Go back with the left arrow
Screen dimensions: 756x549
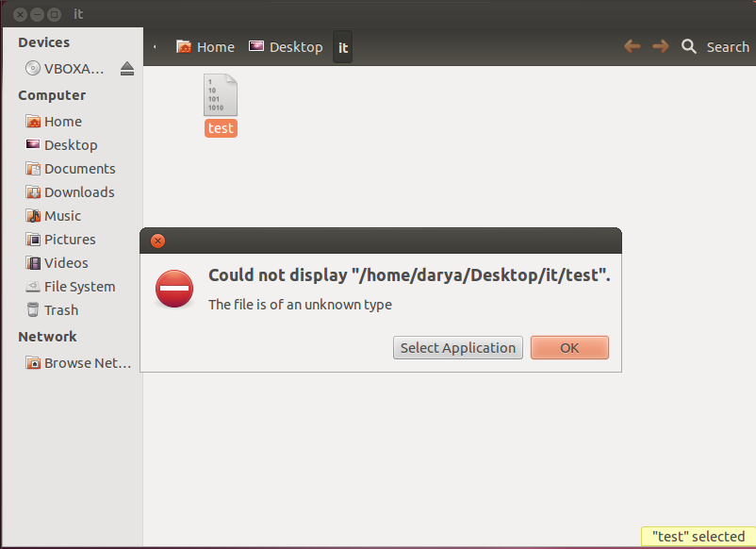[x=633, y=46]
